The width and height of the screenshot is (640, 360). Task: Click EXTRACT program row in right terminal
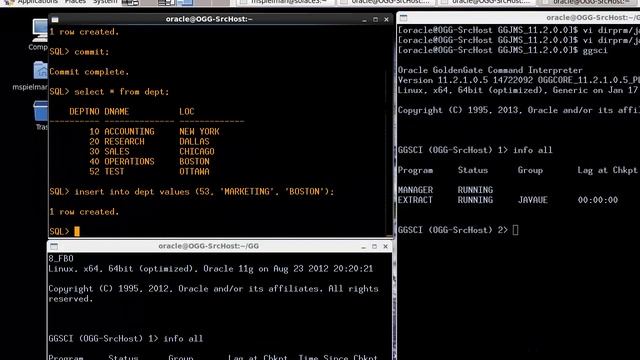point(508,200)
